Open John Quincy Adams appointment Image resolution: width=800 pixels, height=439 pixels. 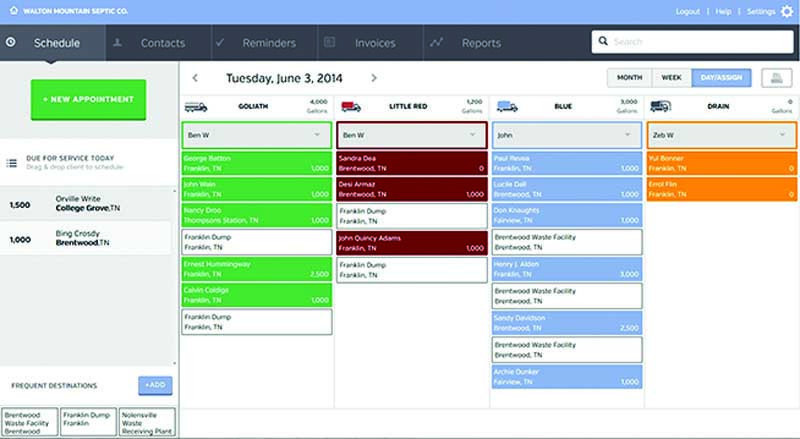tap(412, 243)
